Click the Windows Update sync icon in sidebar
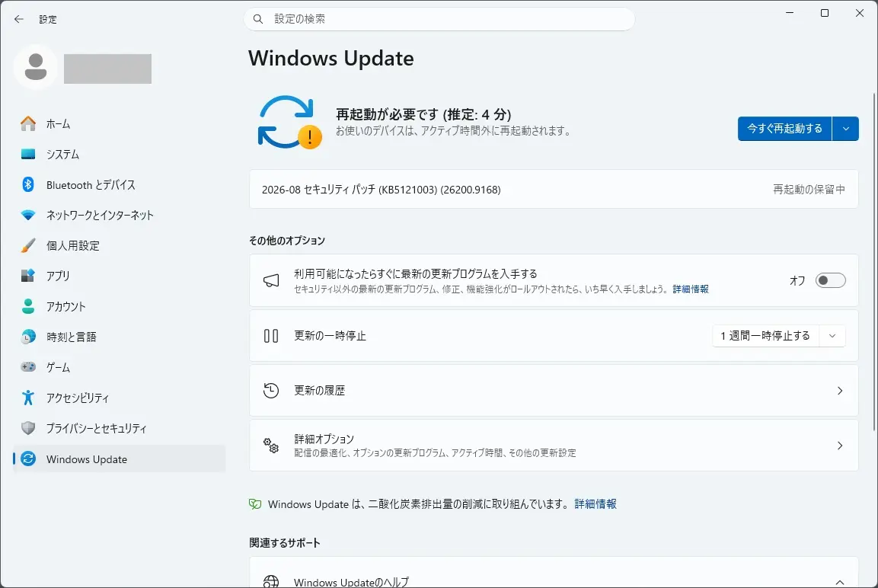This screenshot has height=588, width=878. (x=28, y=459)
